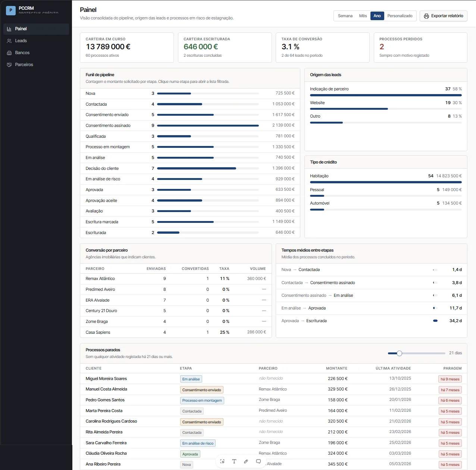Open Decisão do cliente stage in funnel
This screenshot has height=470, width=476.
tap(190, 168)
